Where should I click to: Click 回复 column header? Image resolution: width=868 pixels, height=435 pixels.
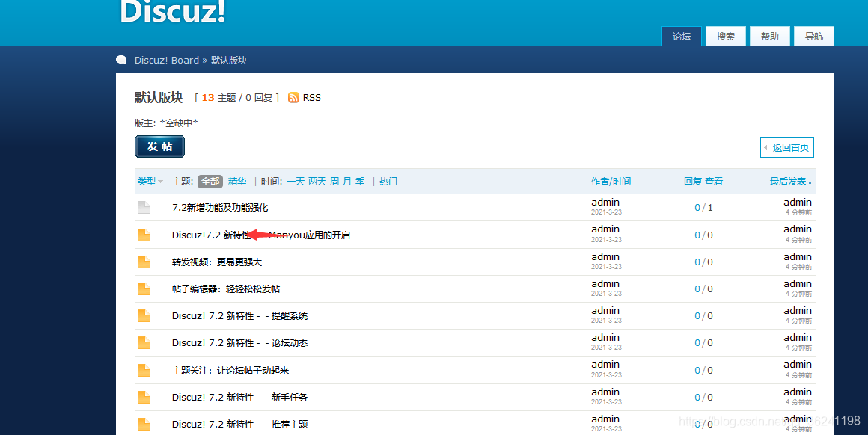(x=692, y=182)
